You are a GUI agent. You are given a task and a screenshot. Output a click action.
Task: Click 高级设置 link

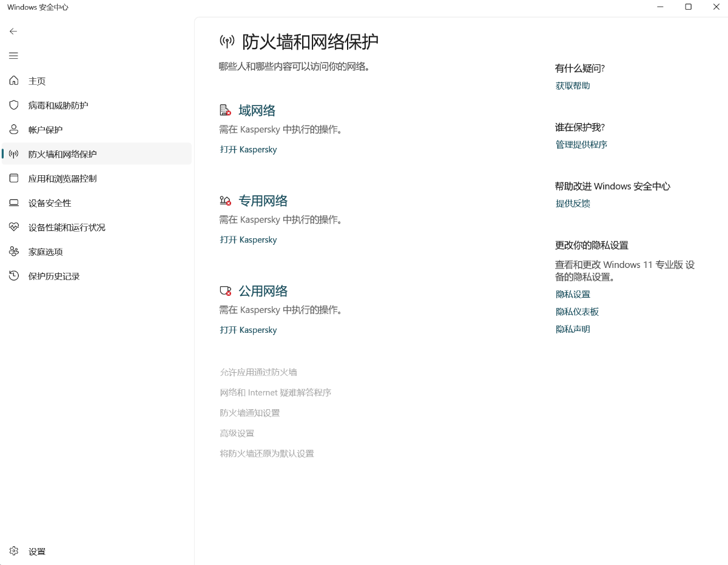[237, 433]
